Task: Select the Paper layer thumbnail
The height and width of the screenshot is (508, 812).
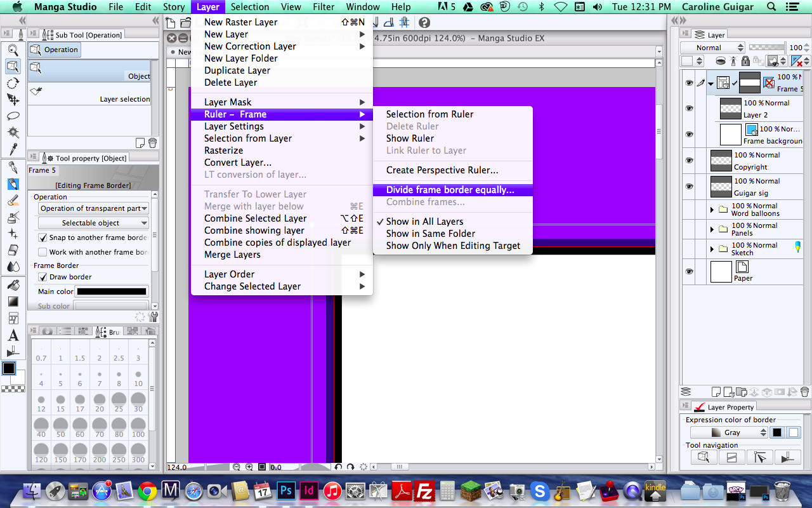Action: [721, 272]
